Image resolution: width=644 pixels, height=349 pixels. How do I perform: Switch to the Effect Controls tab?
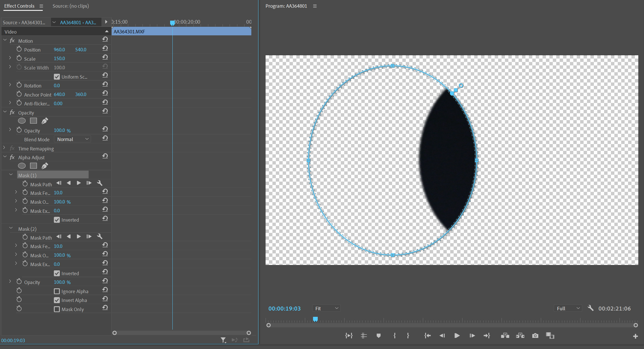pos(19,6)
